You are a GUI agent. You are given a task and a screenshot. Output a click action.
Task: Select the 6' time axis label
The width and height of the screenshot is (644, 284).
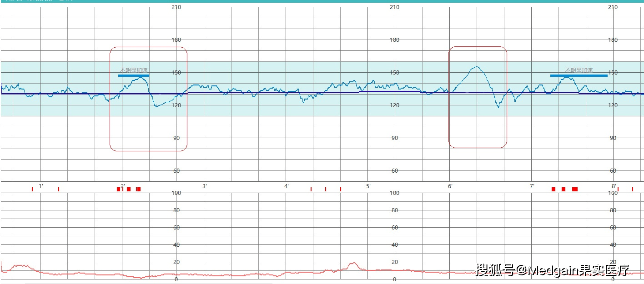tap(450, 186)
